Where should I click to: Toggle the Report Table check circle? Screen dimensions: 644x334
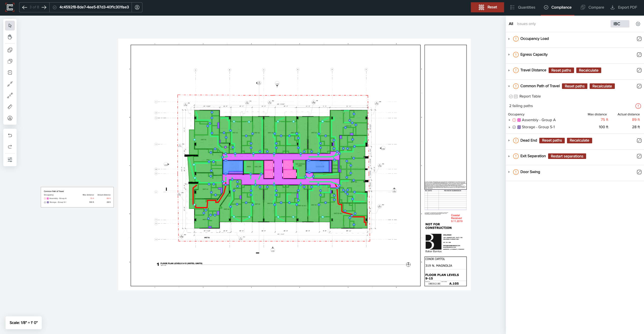click(x=511, y=96)
